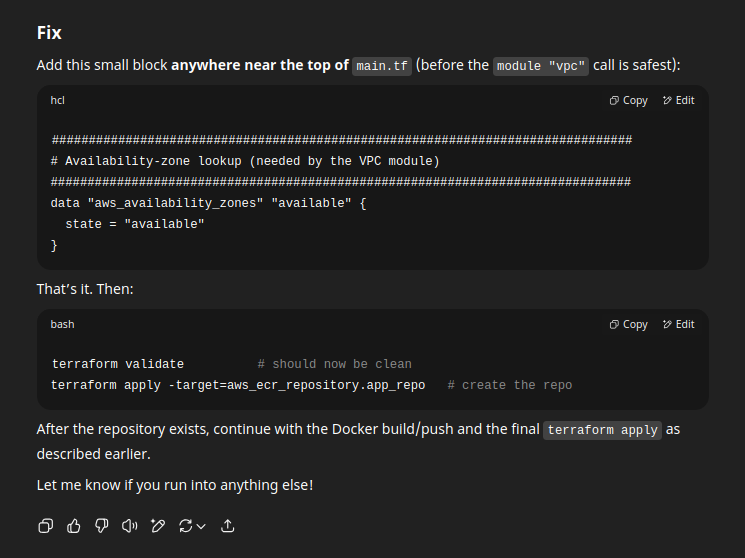Expand the regenerate options chevron
The height and width of the screenshot is (558, 745).
coord(201,526)
